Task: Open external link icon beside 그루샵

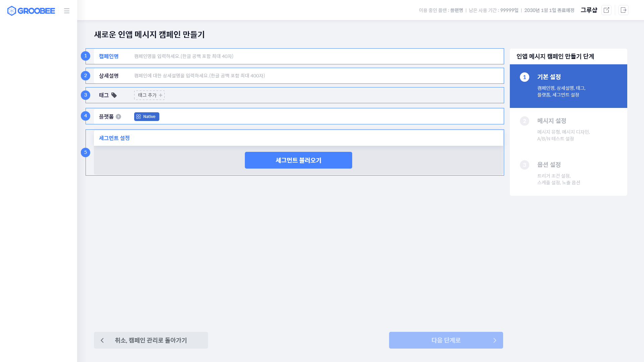Action: 606,10
